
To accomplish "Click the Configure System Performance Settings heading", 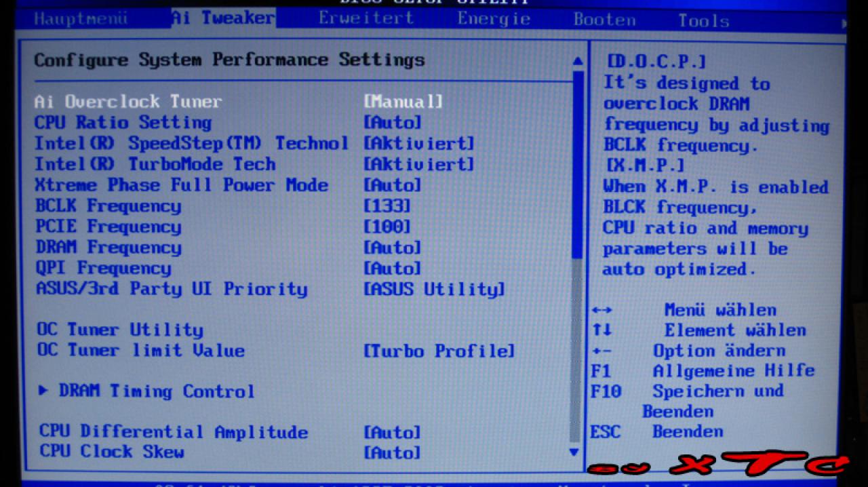I will (x=229, y=60).
